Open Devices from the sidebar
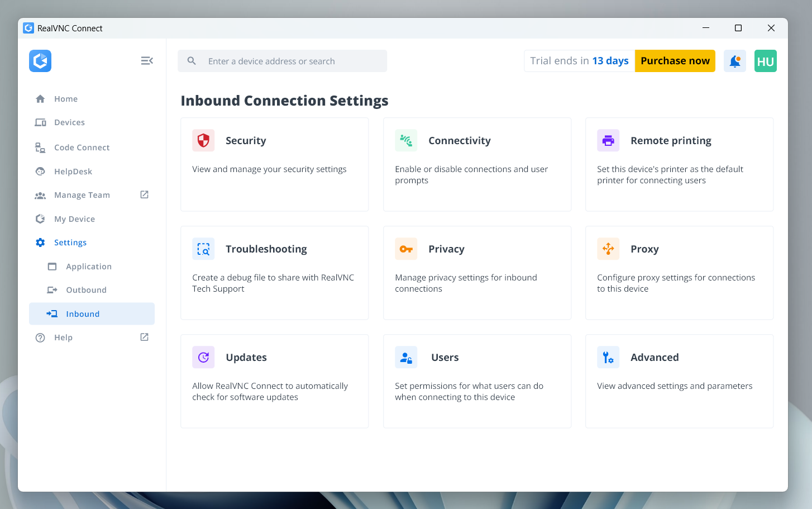Viewport: 812px width, 509px height. pyautogui.click(x=69, y=122)
